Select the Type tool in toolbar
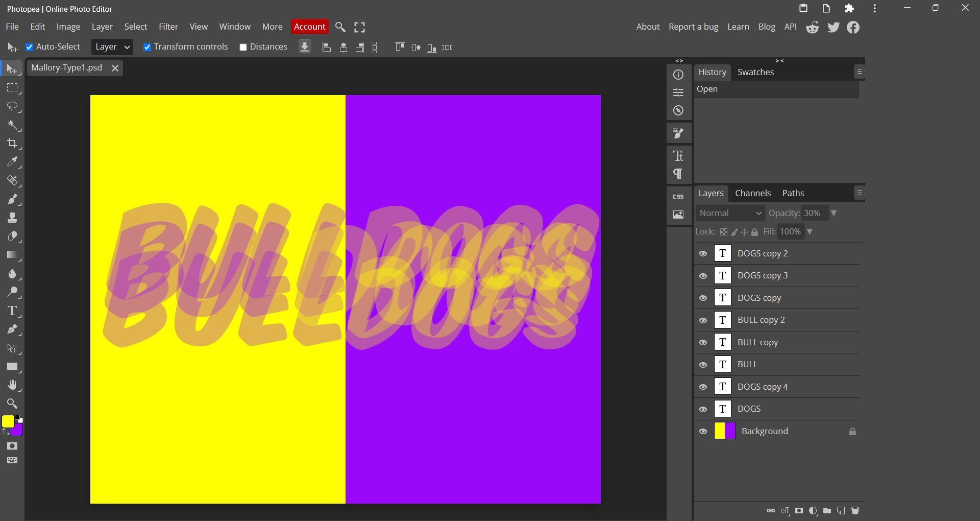The width and height of the screenshot is (980, 521). coord(12,311)
